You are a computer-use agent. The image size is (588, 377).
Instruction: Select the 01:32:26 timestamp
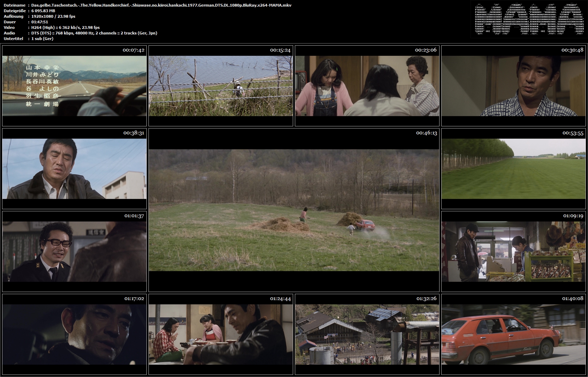pos(427,299)
